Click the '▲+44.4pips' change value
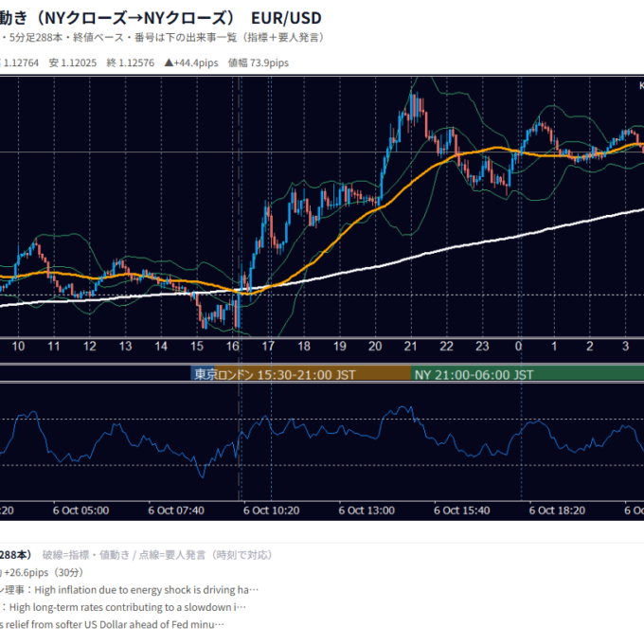 tap(191, 63)
